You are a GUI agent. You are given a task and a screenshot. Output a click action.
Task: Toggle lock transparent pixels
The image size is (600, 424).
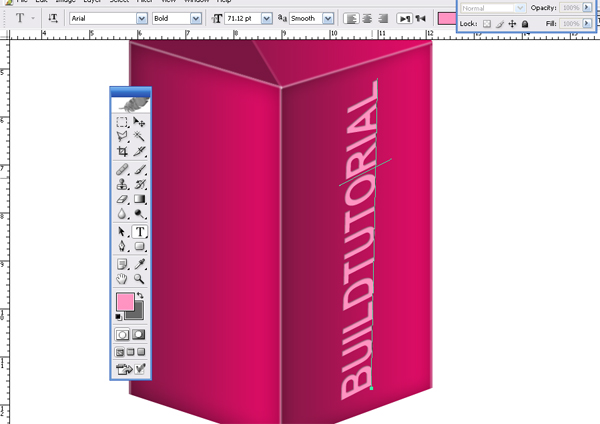click(487, 24)
